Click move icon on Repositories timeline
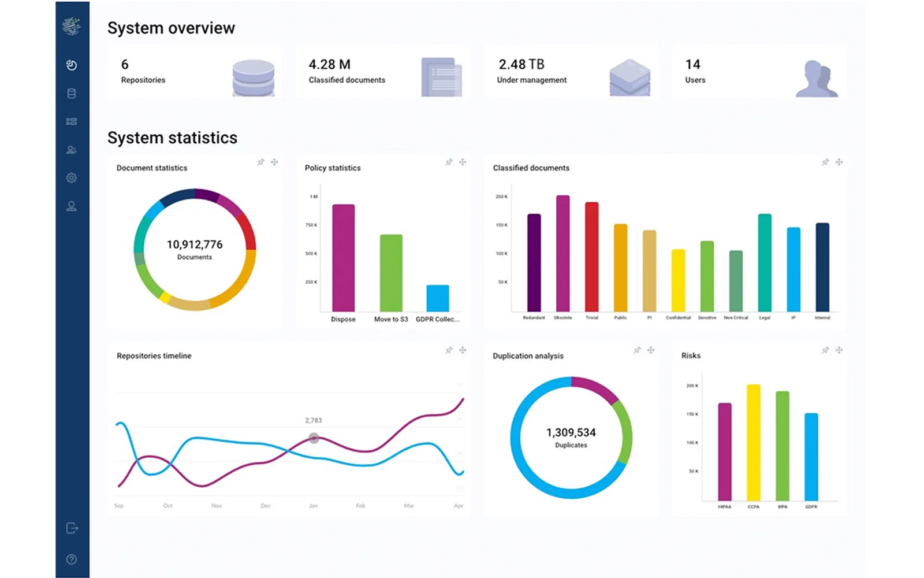 (463, 350)
